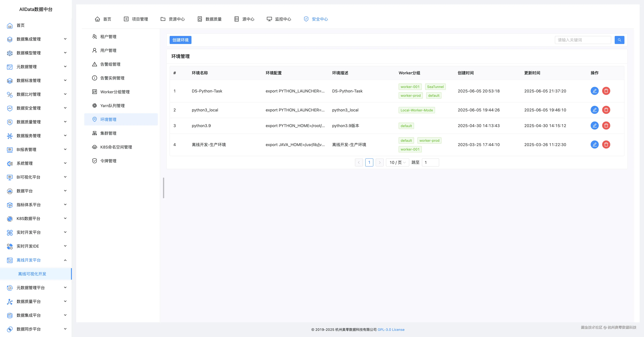Screen dimensions: 644x337
Task: Open the 10 / 页 page size dropdown
Action: 397,162
